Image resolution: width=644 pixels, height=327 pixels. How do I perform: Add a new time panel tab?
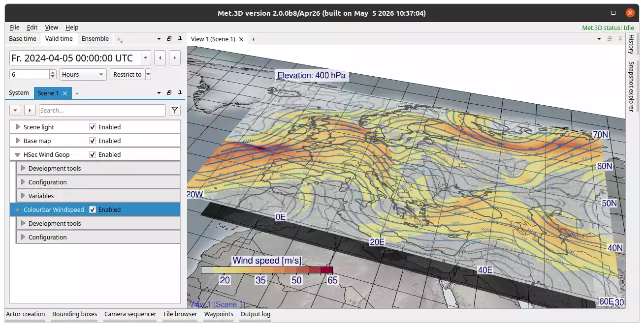tap(119, 39)
